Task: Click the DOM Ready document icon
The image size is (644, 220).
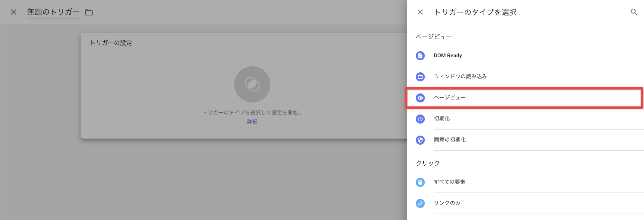Action: click(x=420, y=56)
